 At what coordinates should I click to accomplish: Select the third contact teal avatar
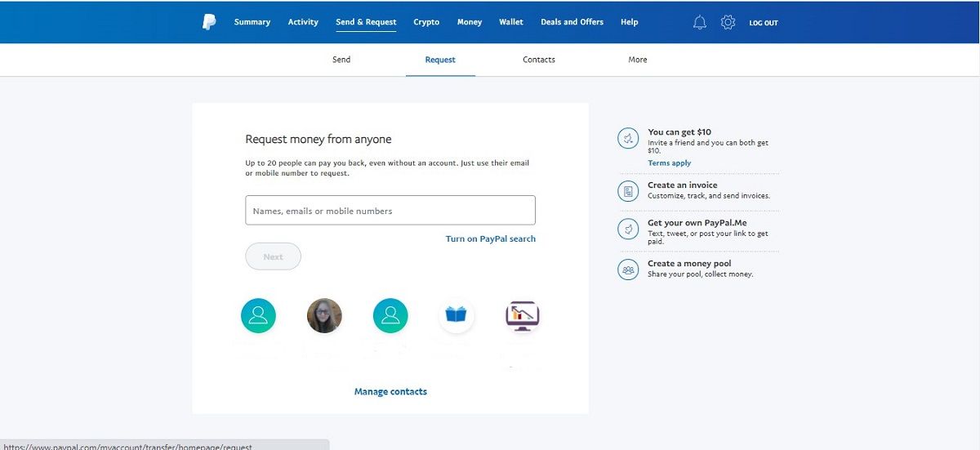(x=390, y=315)
